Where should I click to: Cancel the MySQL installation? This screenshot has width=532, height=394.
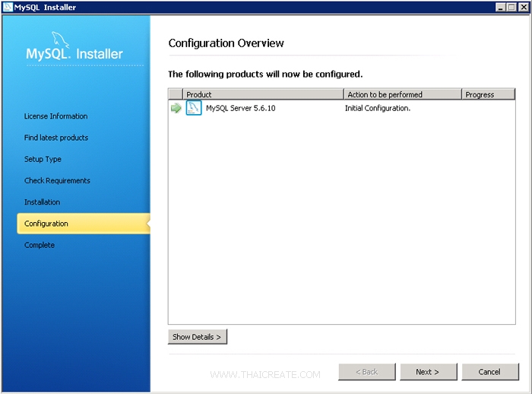click(490, 372)
